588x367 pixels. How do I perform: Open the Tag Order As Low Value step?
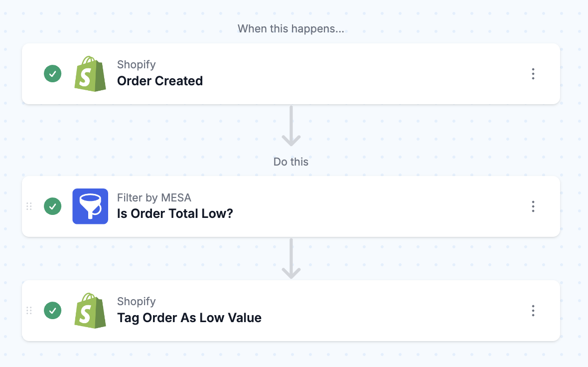(x=291, y=311)
